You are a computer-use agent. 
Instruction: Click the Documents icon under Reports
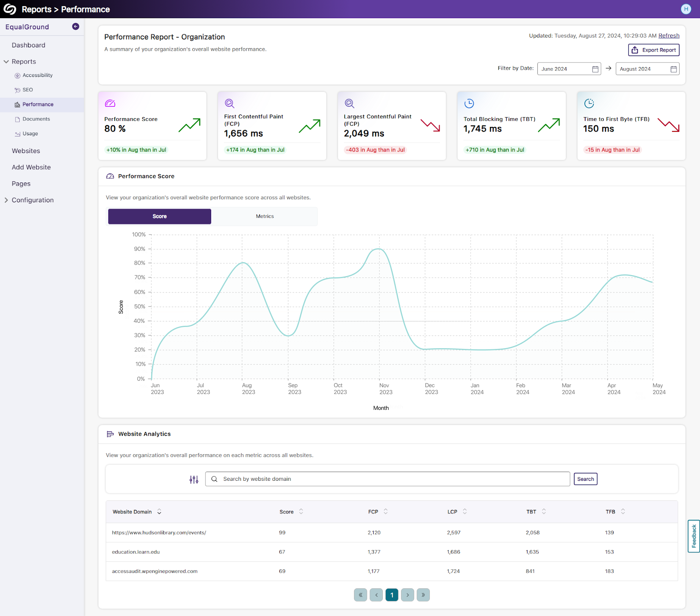17,119
